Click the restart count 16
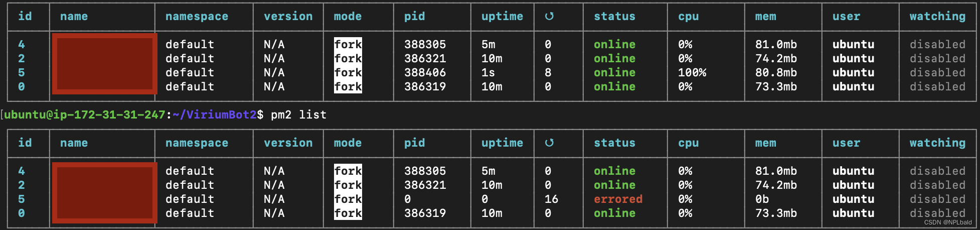Viewport: 980px width, 230px height. point(551,199)
